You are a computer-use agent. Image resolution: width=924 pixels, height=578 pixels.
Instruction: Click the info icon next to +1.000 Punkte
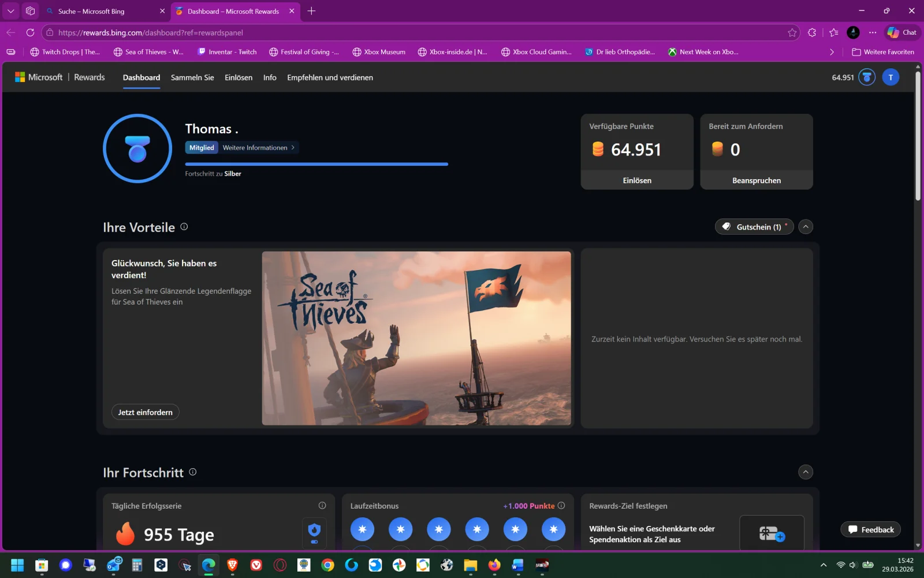tap(561, 505)
